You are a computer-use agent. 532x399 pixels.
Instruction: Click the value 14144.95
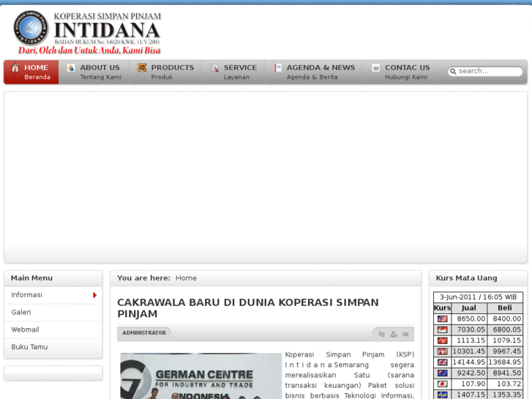(x=469, y=362)
